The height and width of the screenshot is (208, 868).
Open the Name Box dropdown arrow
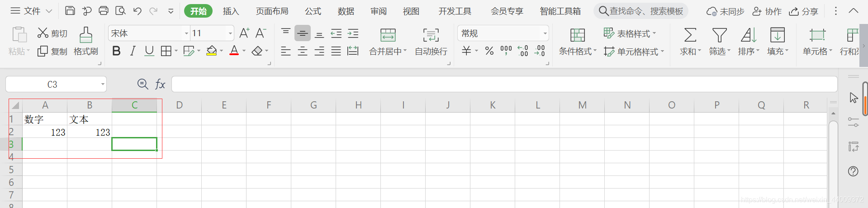103,84
